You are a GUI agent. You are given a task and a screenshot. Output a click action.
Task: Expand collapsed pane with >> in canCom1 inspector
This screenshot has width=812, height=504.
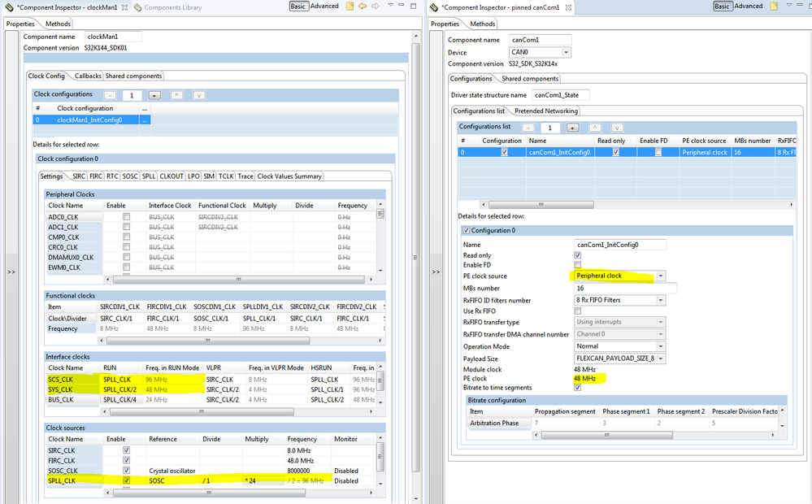(x=436, y=272)
